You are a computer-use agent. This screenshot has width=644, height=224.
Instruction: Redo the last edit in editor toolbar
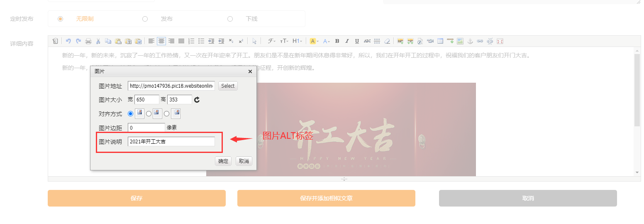tap(78, 41)
